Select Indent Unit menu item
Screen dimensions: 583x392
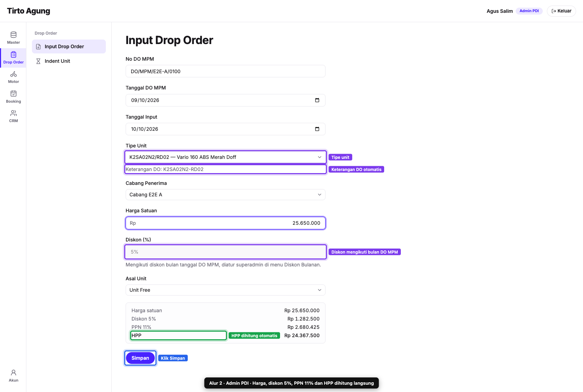tap(69, 61)
